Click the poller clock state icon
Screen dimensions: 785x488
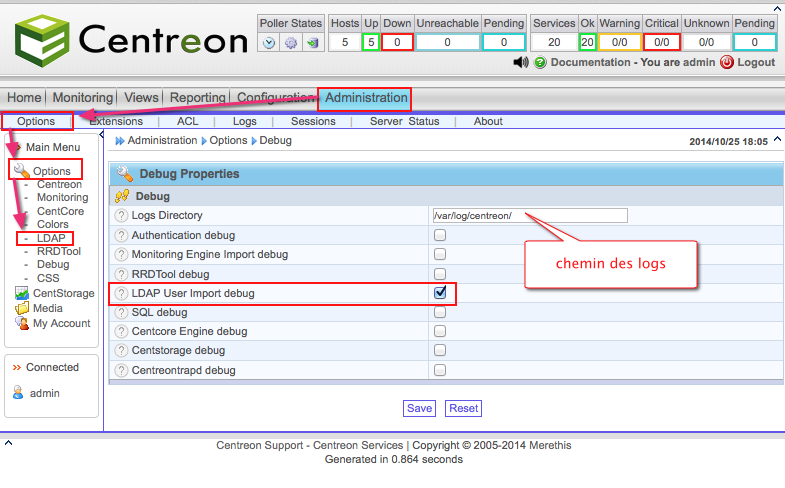(268, 43)
